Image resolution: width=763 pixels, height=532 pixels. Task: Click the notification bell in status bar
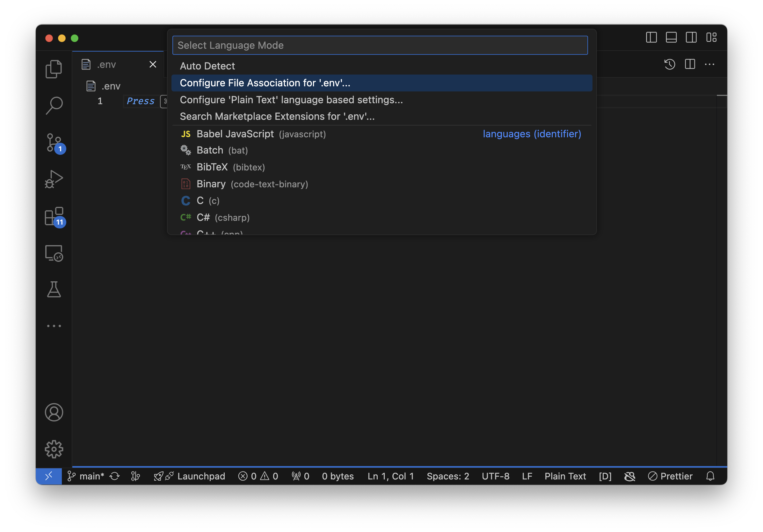[x=710, y=476]
